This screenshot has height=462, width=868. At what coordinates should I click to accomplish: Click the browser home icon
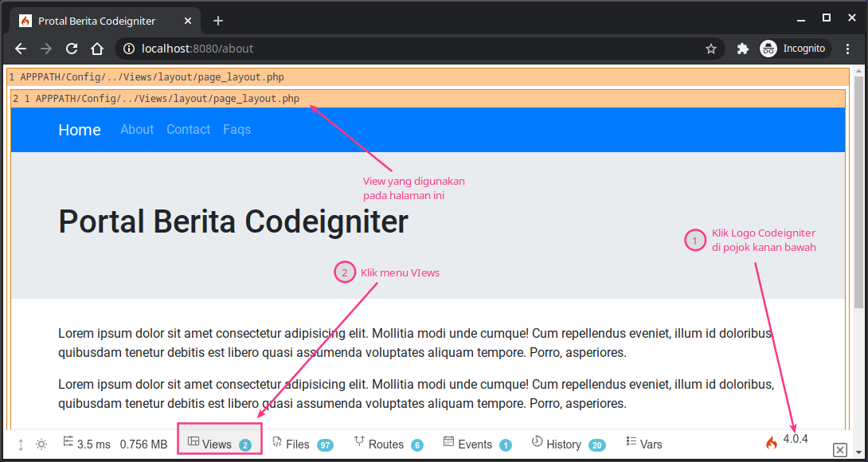[97, 49]
